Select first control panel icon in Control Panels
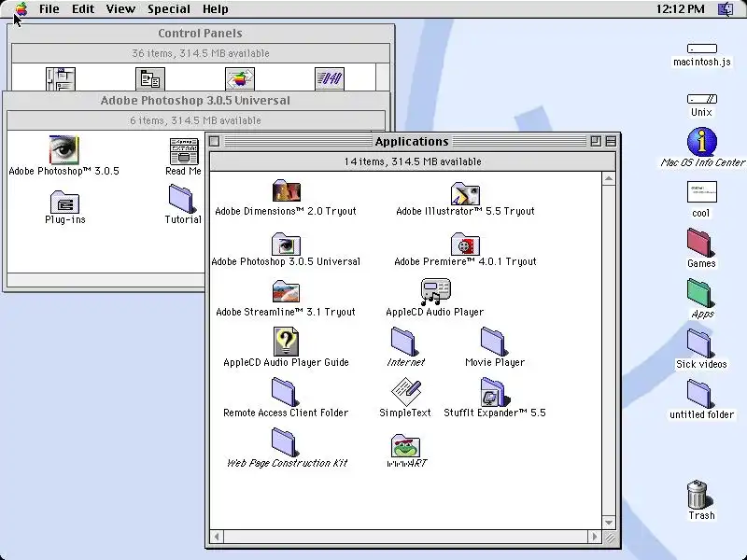747x560 pixels. click(x=61, y=79)
